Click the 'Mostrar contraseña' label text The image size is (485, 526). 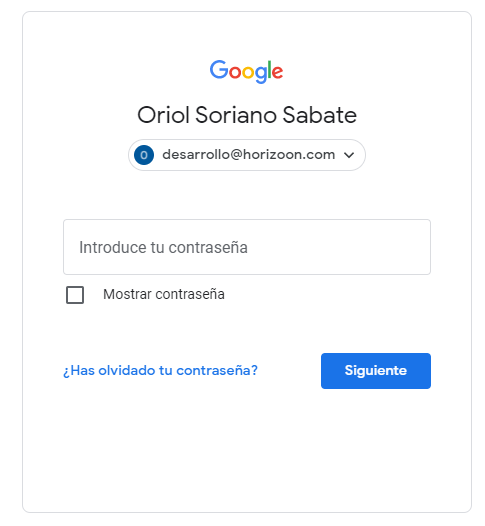tap(164, 294)
